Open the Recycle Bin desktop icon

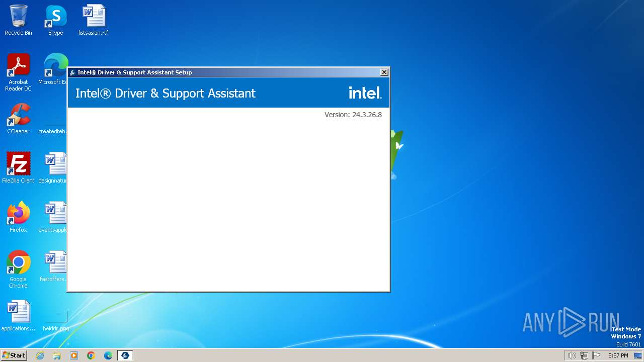tap(18, 20)
